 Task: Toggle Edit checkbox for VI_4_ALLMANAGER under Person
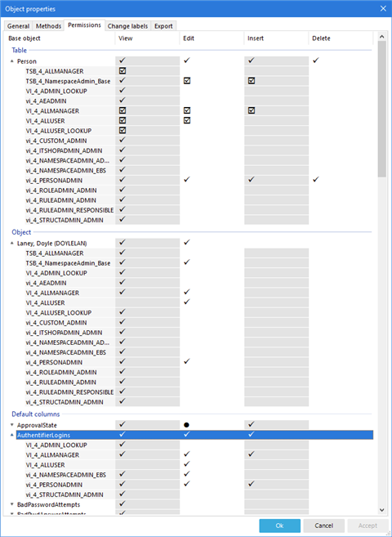point(187,110)
